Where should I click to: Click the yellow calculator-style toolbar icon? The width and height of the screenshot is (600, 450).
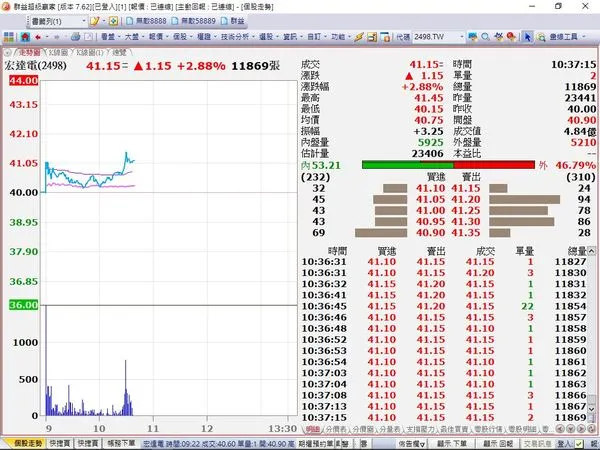pyautogui.click(x=372, y=37)
